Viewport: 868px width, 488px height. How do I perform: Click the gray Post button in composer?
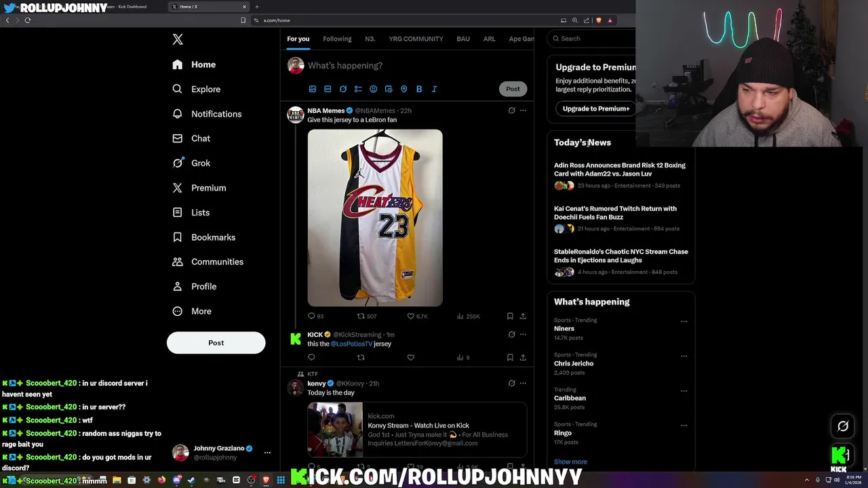513,89
